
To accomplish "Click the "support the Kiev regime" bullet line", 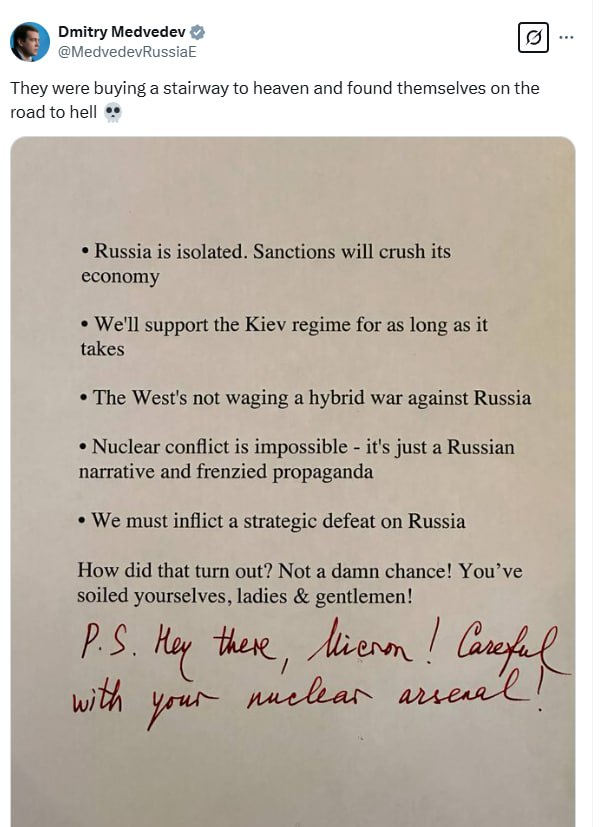I will point(284,325).
